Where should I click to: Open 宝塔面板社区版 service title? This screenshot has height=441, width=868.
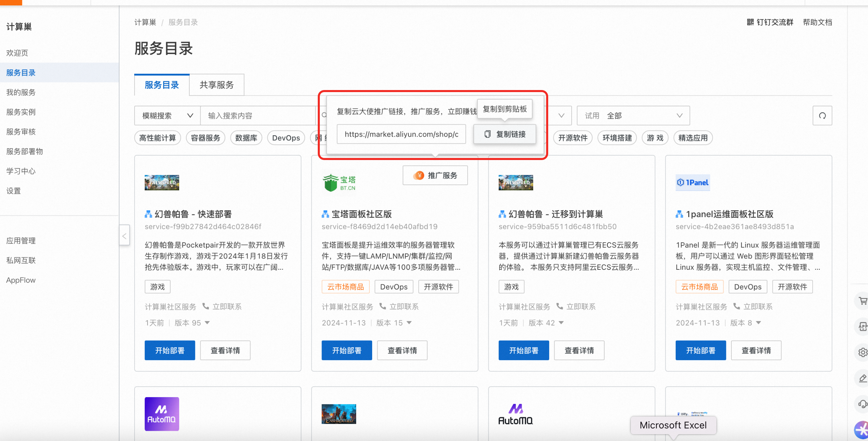[362, 214]
